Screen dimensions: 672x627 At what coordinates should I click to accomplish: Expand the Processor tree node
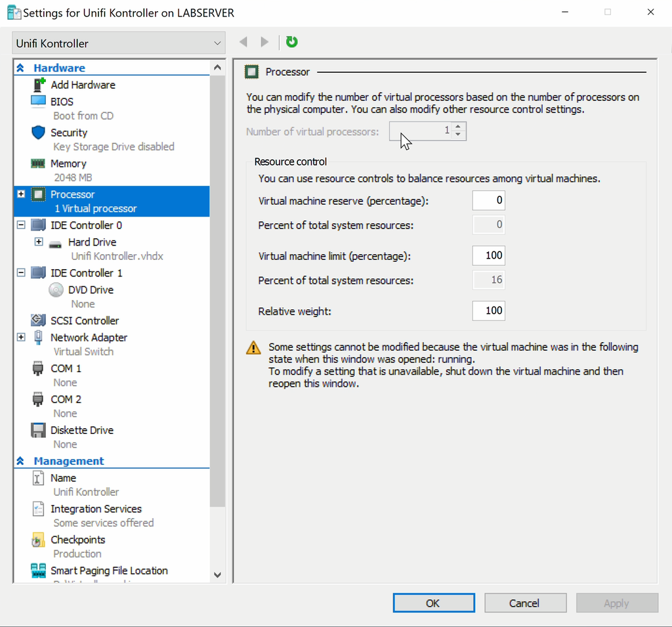point(21,194)
